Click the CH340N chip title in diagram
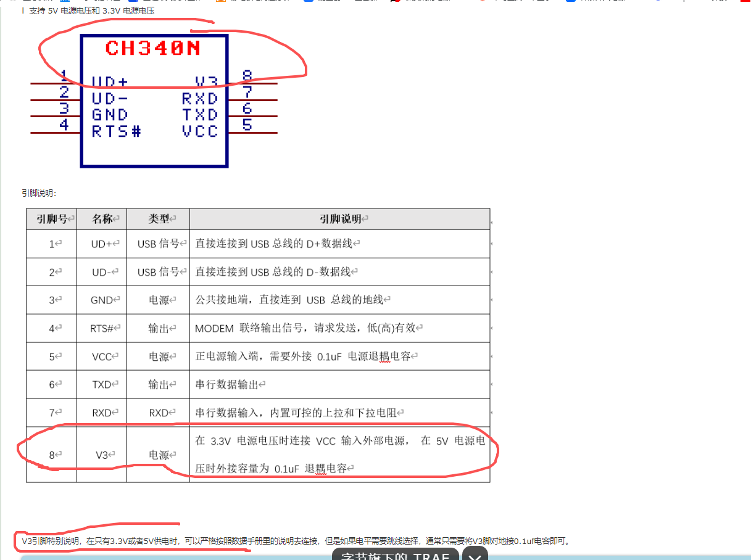 [153, 48]
